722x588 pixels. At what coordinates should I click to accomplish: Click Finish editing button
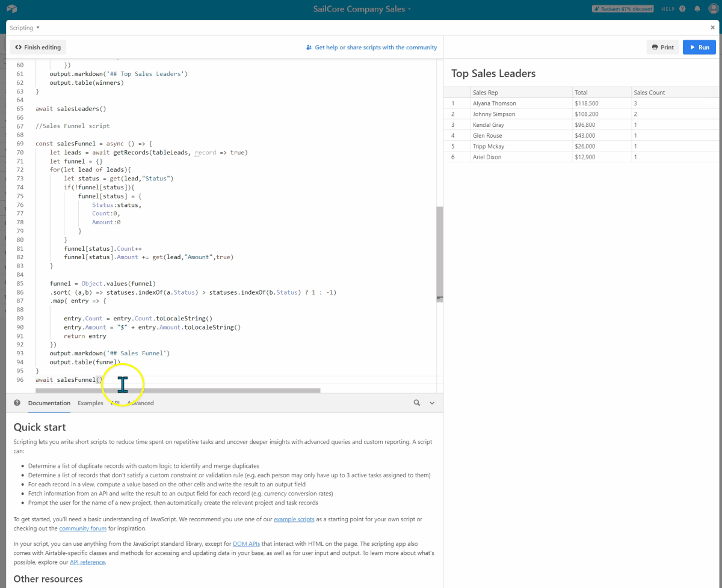tap(38, 47)
